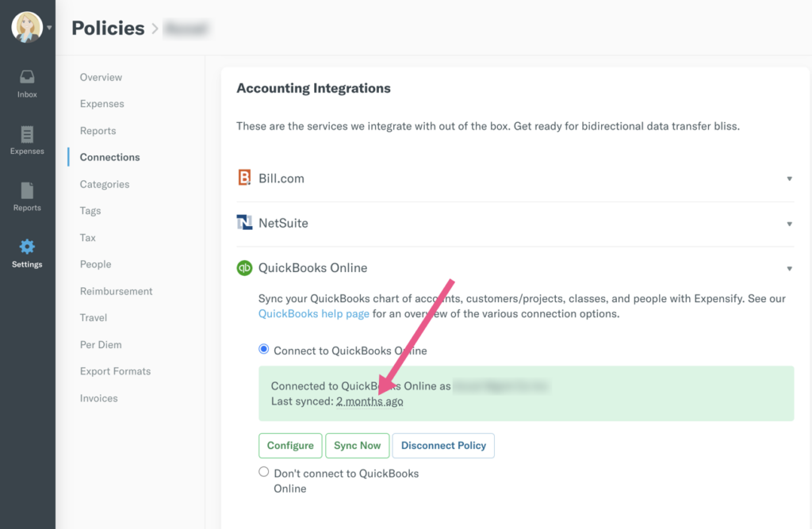Open Expenses icon in dark sidebar

coord(27,140)
